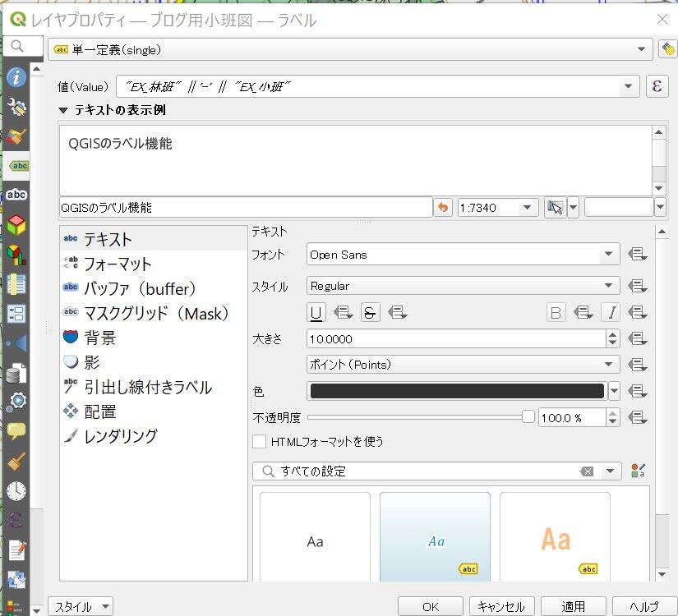The width and height of the screenshot is (678, 616).
Task: Open data-defined override for size
Action: 638,338
